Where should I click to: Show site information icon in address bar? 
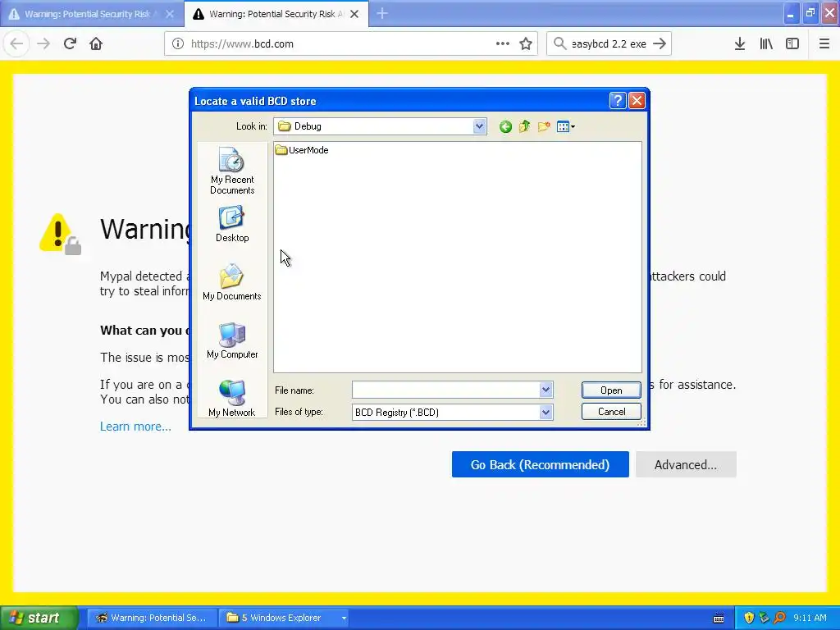click(x=178, y=44)
